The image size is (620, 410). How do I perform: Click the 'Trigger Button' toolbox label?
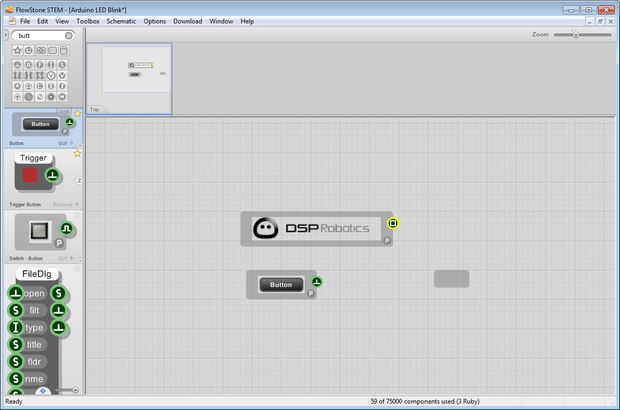pyautogui.click(x=25, y=204)
